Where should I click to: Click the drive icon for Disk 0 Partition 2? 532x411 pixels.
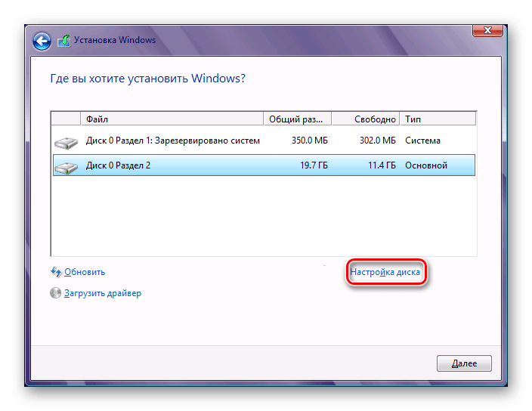[x=66, y=165]
